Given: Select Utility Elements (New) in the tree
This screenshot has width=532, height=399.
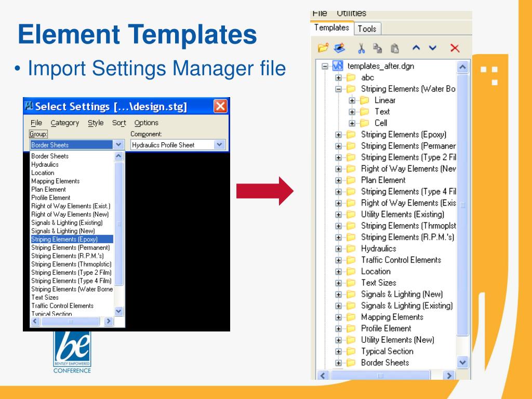Looking at the screenshot, I should 397,340.
